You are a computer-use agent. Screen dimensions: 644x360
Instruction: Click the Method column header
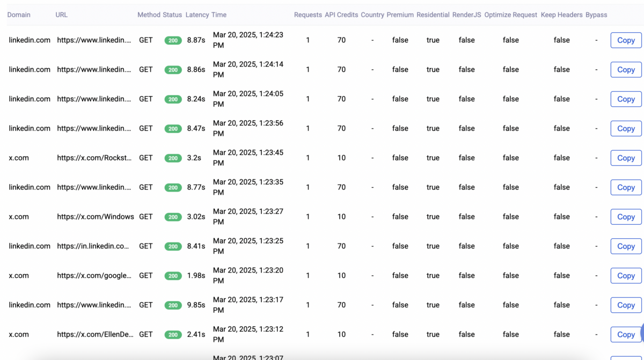pos(149,15)
